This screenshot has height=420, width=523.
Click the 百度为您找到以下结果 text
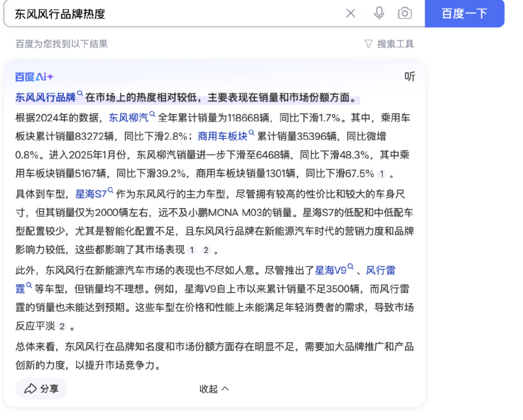click(61, 44)
